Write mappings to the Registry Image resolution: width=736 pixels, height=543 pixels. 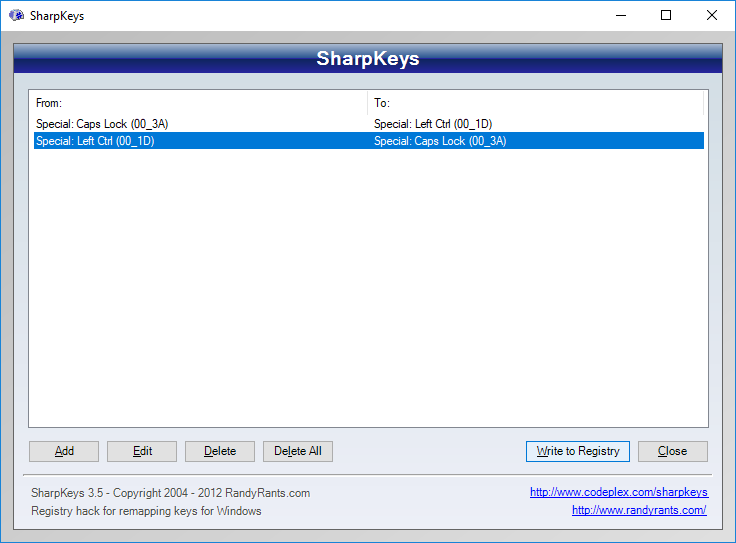point(577,451)
